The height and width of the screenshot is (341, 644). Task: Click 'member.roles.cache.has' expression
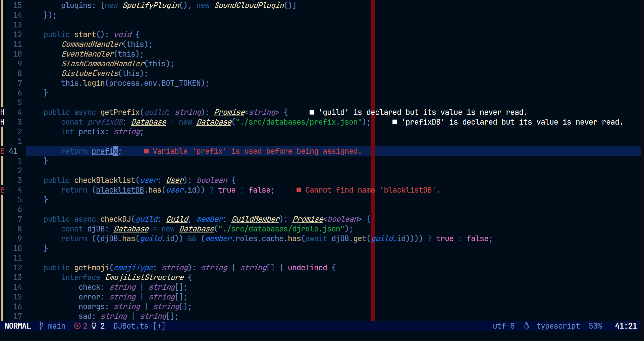coord(253,238)
